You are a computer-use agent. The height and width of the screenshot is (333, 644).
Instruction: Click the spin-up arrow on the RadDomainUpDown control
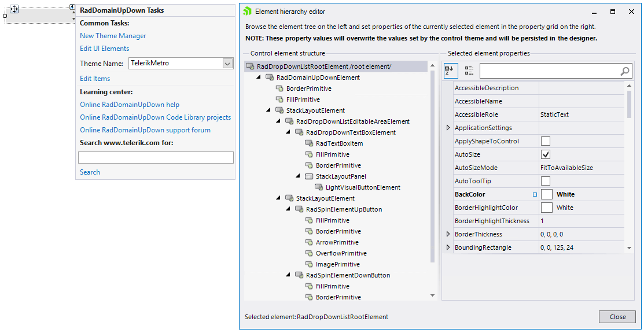(x=73, y=12)
